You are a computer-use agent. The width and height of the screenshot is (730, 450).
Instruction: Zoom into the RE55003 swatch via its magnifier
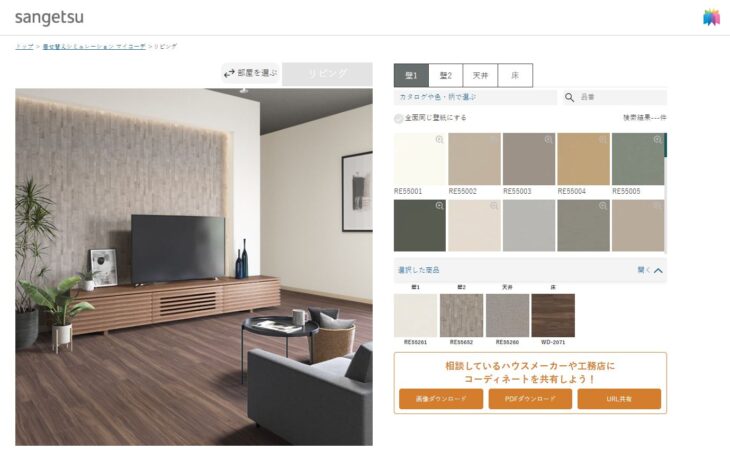click(x=548, y=140)
